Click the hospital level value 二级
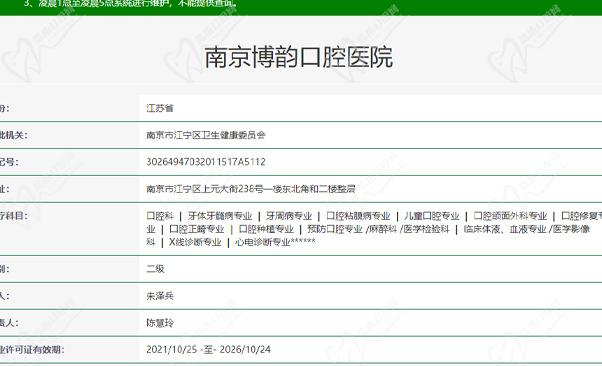Viewport: 602px width, 366px height. [x=155, y=269]
